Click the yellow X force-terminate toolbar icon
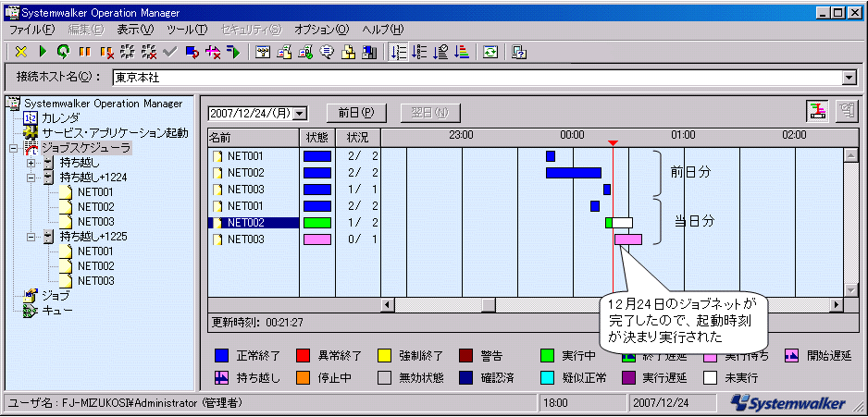This screenshot has height=417, width=868. pyautogui.click(x=21, y=52)
